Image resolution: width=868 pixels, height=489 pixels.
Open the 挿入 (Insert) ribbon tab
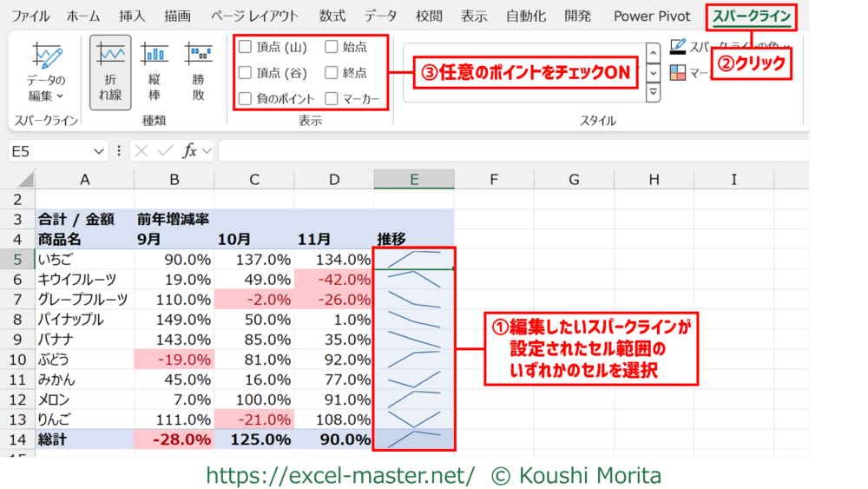tap(132, 16)
